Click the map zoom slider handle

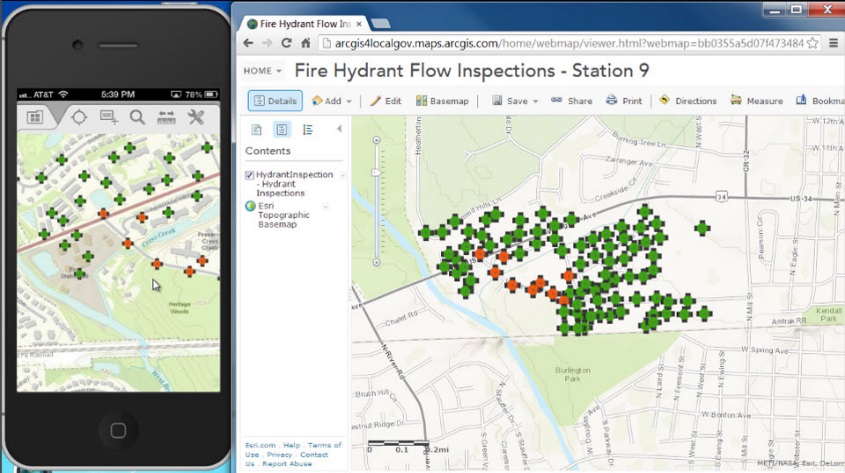pyautogui.click(x=377, y=172)
